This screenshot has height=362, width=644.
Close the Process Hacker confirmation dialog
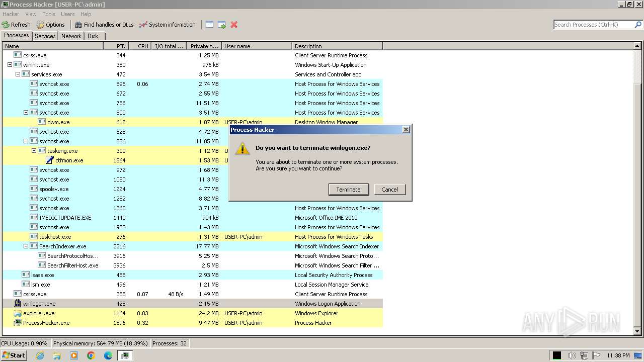[406, 130]
